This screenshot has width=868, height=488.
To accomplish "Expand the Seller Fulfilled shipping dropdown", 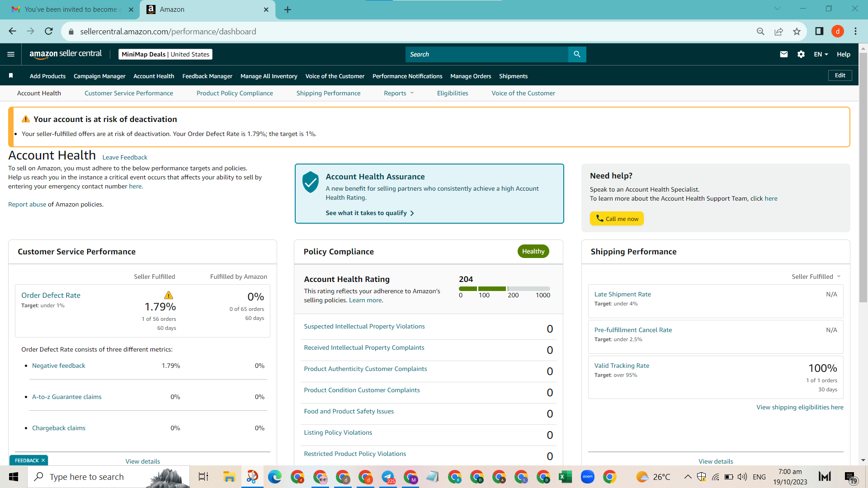I will pos(816,277).
